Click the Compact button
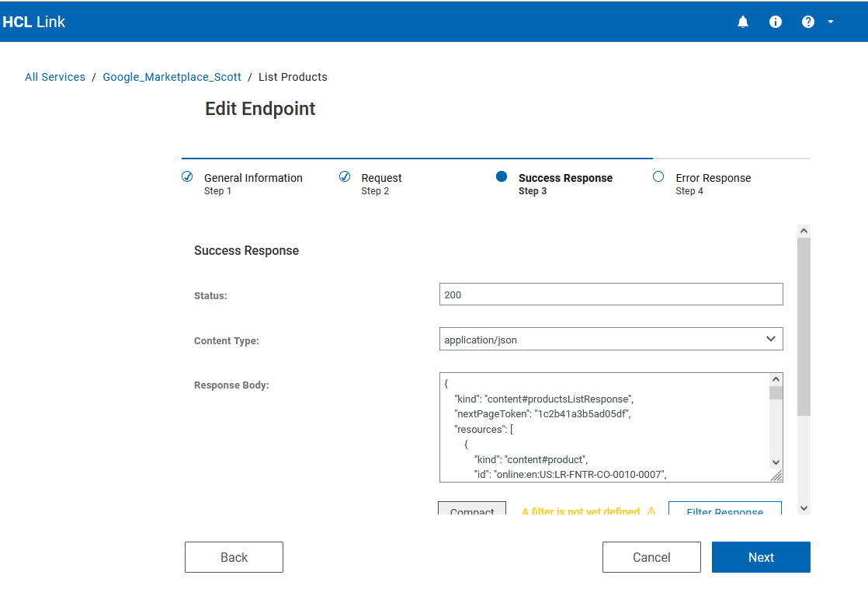The height and width of the screenshot is (589, 868). coord(471,509)
